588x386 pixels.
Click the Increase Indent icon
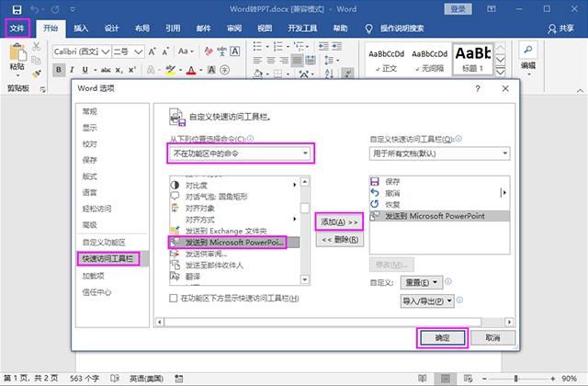337,46
